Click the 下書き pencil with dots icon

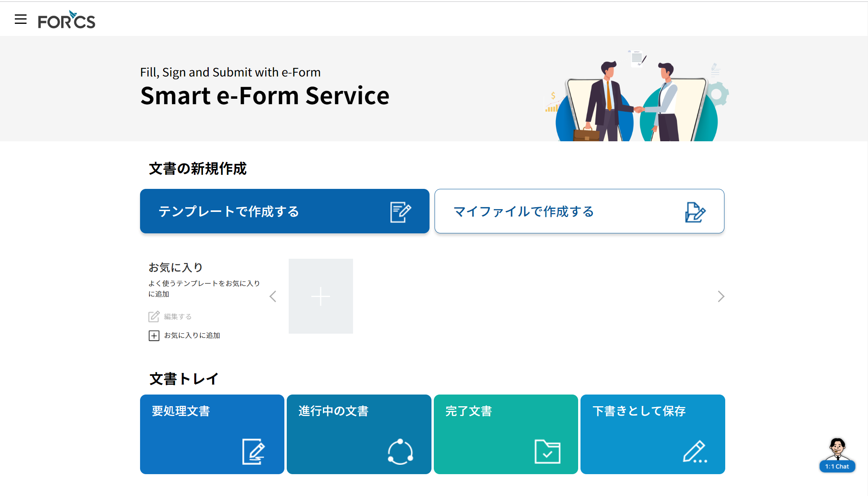coord(694,452)
